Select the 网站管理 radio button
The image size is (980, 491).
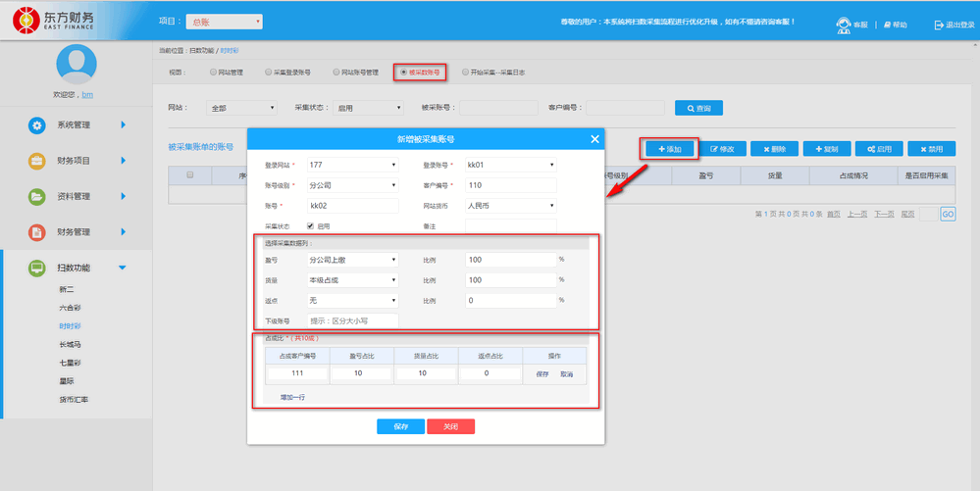[213, 72]
